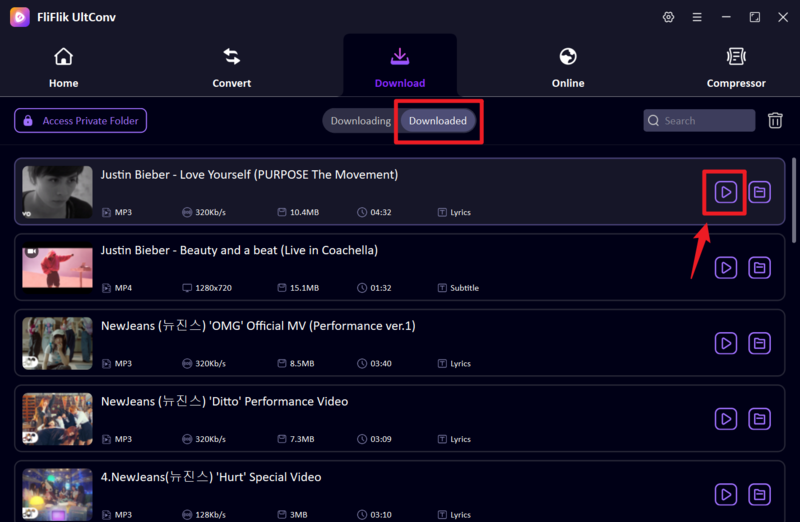Screen dimensions: 800x522
Task: Click the Home house icon
Action: click(x=63, y=57)
